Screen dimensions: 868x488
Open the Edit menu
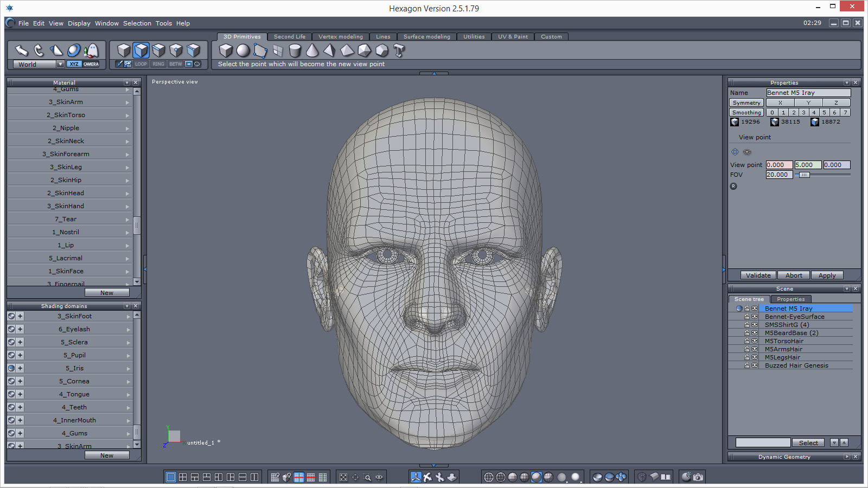click(39, 23)
